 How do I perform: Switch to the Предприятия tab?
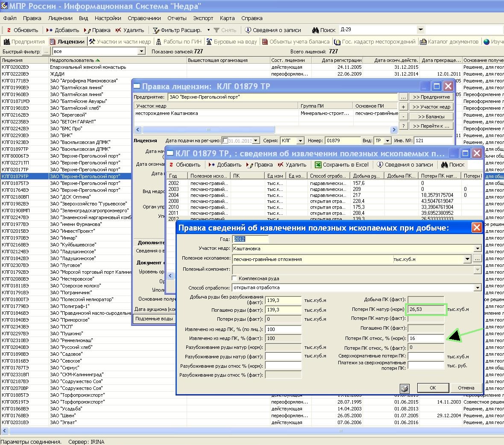24,42
